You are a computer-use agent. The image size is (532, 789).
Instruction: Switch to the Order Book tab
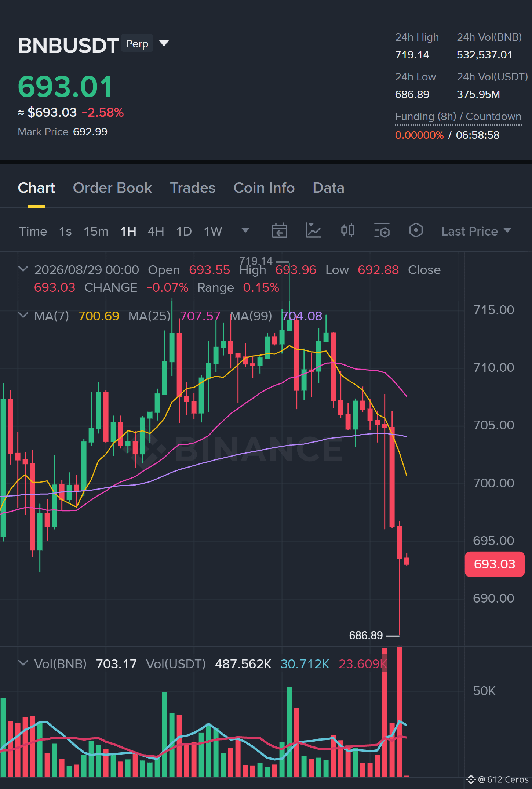(x=112, y=188)
